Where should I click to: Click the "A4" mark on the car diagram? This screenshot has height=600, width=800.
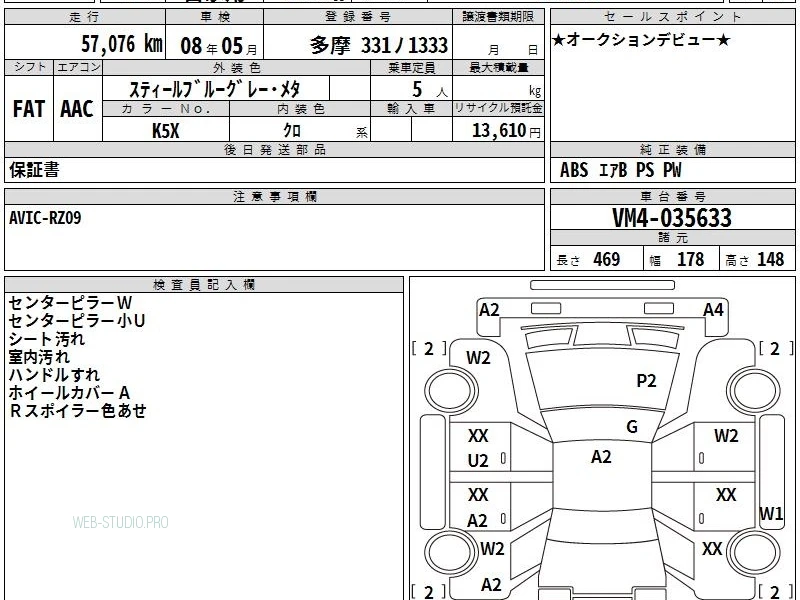tap(713, 310)
